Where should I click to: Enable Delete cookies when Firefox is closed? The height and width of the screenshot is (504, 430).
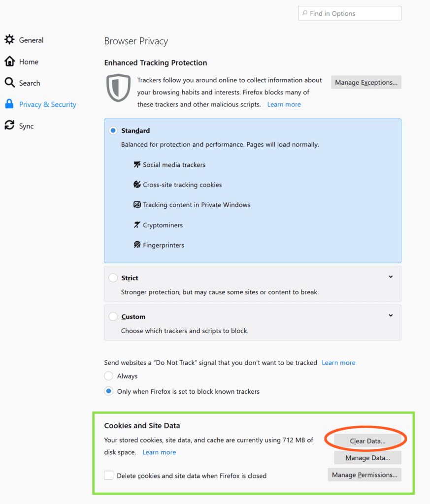(x=109, y=476)
